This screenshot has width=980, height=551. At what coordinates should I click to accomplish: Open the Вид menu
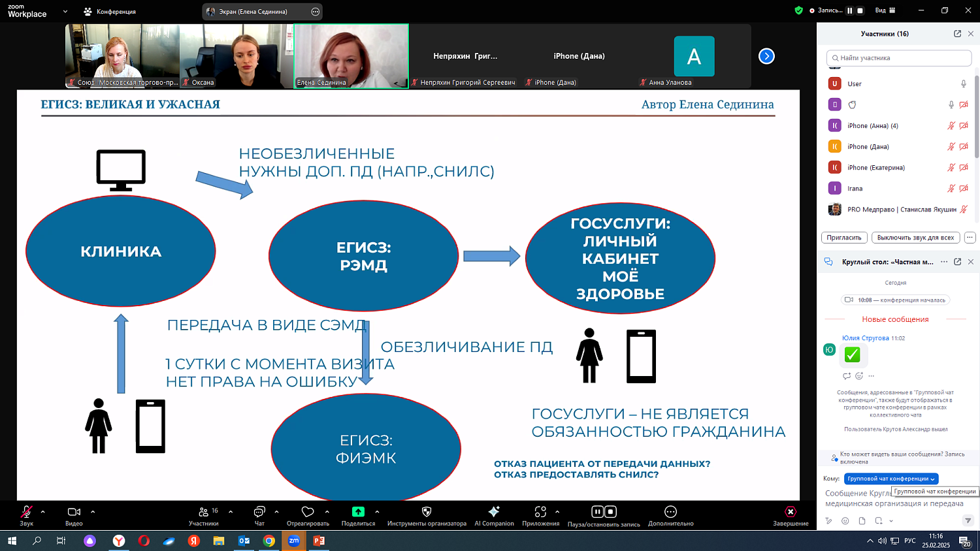(x=881, y=10)
